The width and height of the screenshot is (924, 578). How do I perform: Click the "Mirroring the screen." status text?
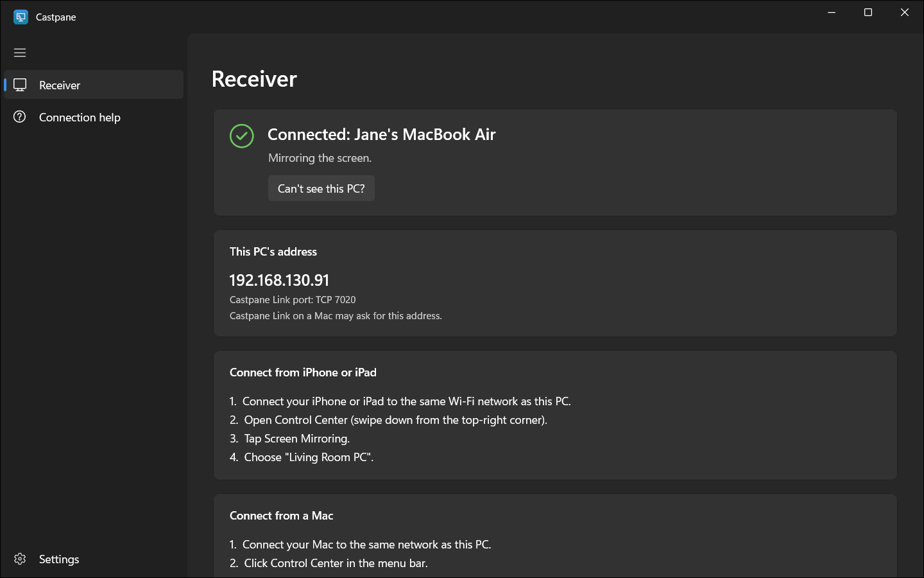[320, 158]
